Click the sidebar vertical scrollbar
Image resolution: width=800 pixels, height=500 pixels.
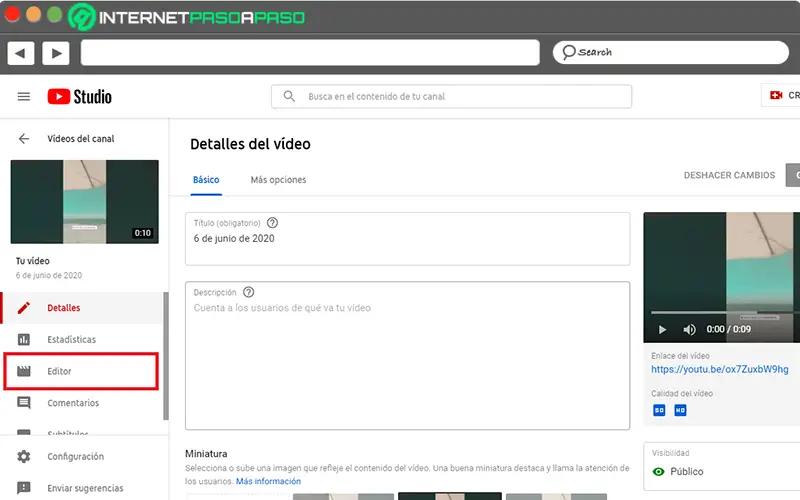pos(165,356)
